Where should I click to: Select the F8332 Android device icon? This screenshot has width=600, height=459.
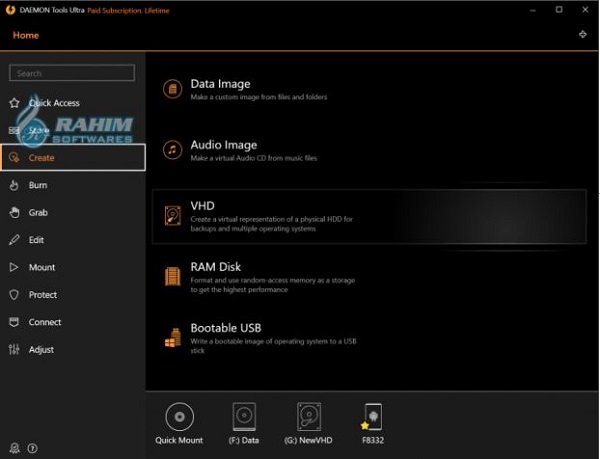[x=372, y=417]
